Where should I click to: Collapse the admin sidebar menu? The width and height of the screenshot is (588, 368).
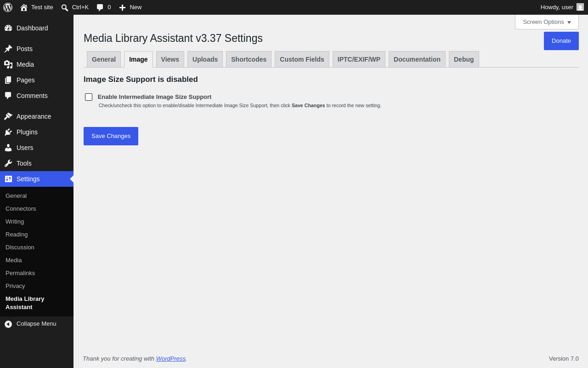pyautogui.click(x=31, y=324)
